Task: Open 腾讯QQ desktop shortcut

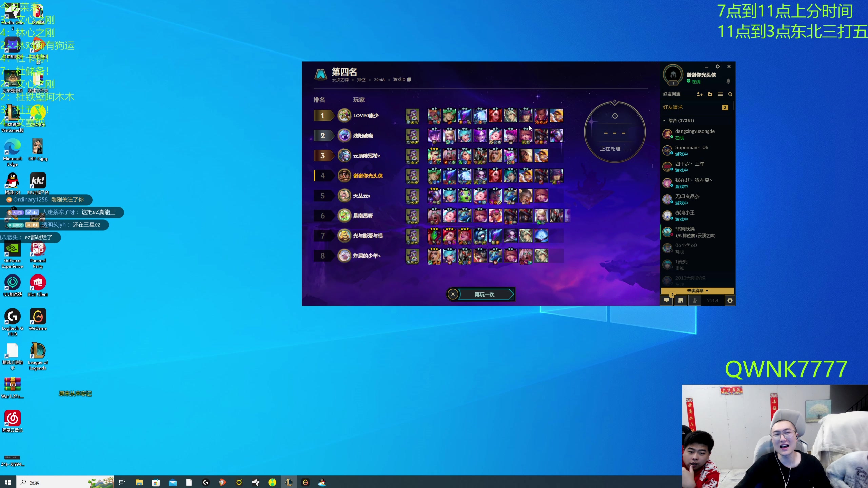Action: pyautogui.click(x=13, y=183)
